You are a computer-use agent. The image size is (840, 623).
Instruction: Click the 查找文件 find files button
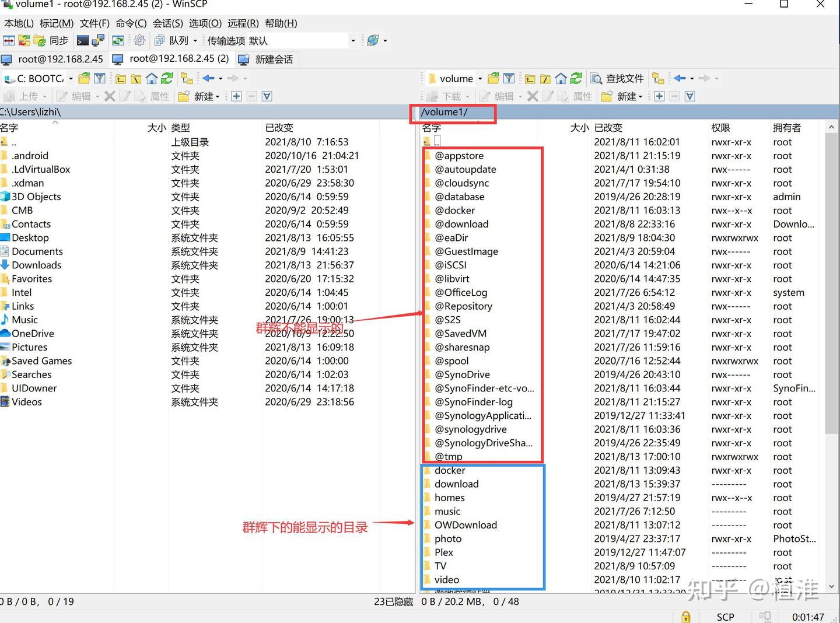pyautogui.click(x=617, y=78)
